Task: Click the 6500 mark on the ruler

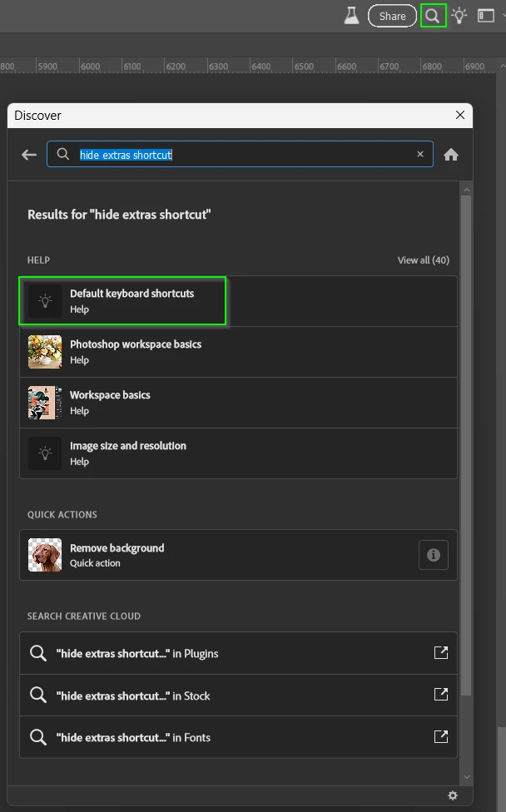Action: coord(304,67)
